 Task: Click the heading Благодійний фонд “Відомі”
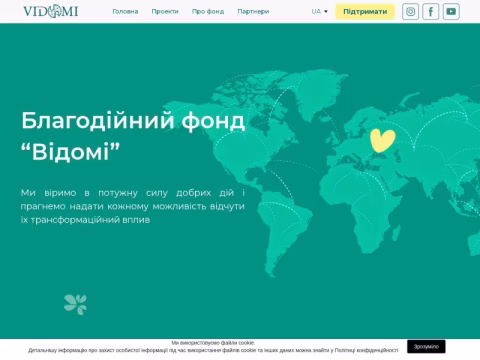point(133,136)
